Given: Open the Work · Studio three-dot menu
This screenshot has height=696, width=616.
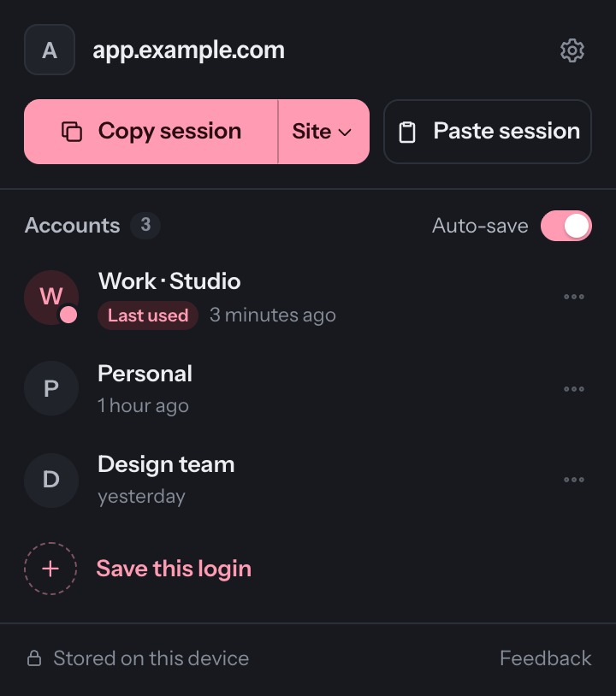Looking at the screenshot, I should 574,297.
